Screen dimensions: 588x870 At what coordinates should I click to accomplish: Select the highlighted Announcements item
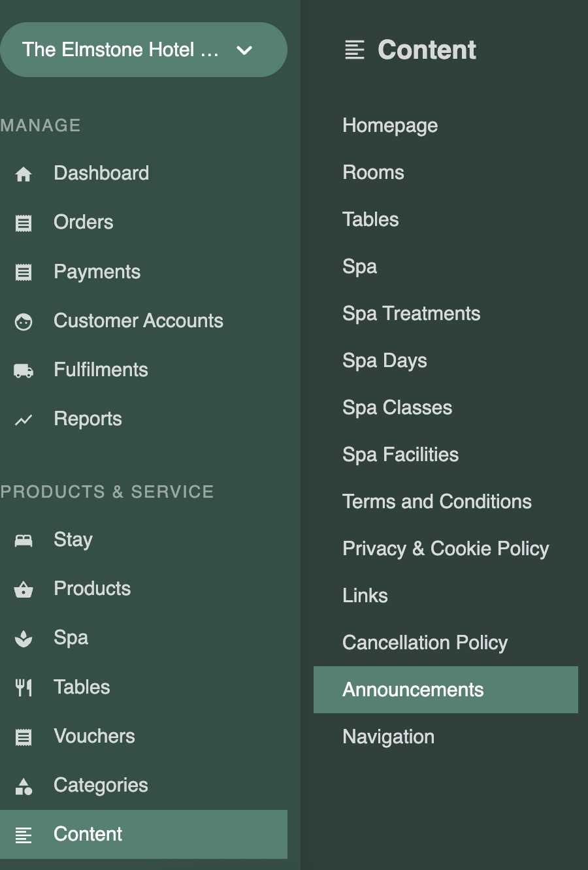pos(413,690)
